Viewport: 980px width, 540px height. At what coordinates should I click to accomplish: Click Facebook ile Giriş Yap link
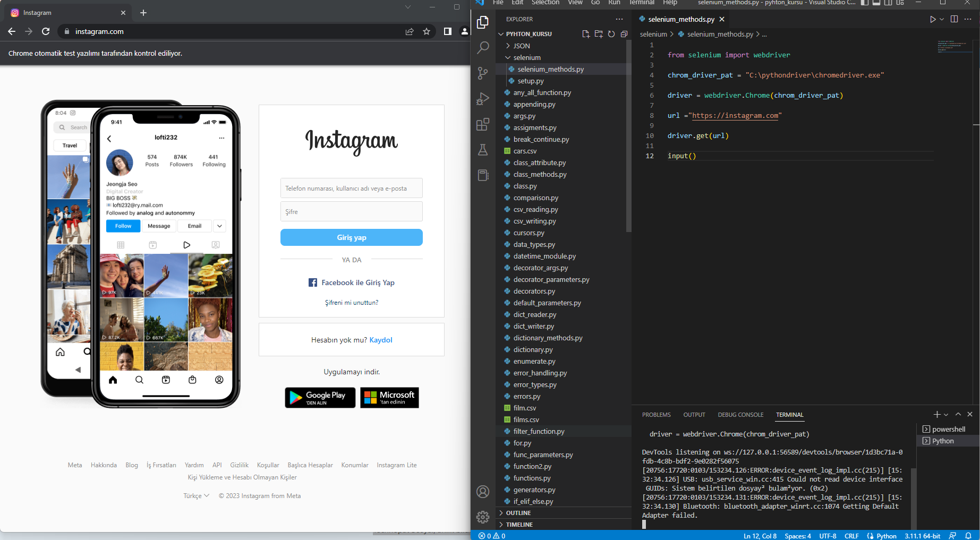click(x=352, y=282)
